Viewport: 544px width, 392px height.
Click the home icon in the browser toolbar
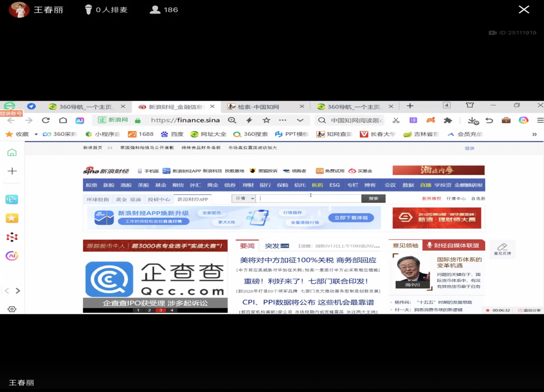[63, 120]
